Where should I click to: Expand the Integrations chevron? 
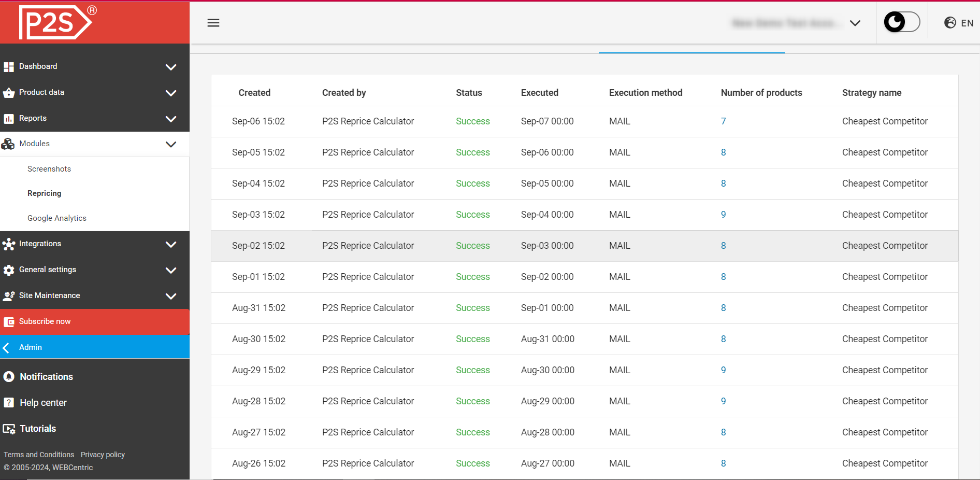click(171, 244)
